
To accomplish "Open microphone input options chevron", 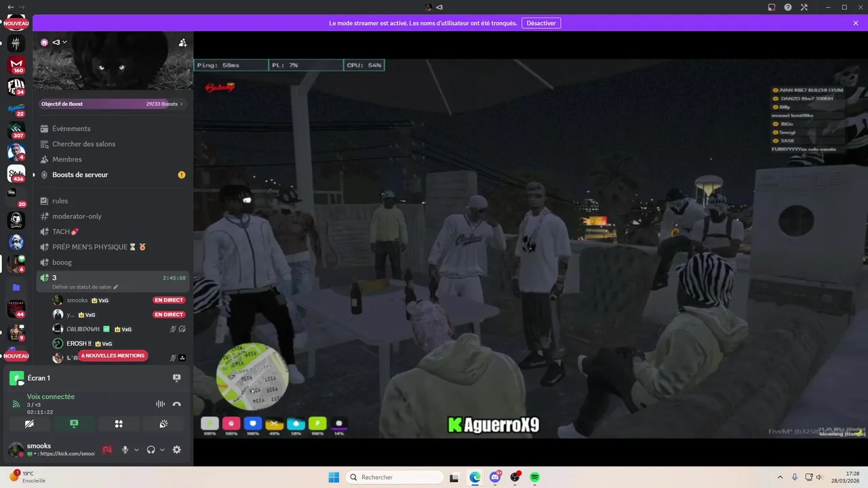I will tap(136, 449).
